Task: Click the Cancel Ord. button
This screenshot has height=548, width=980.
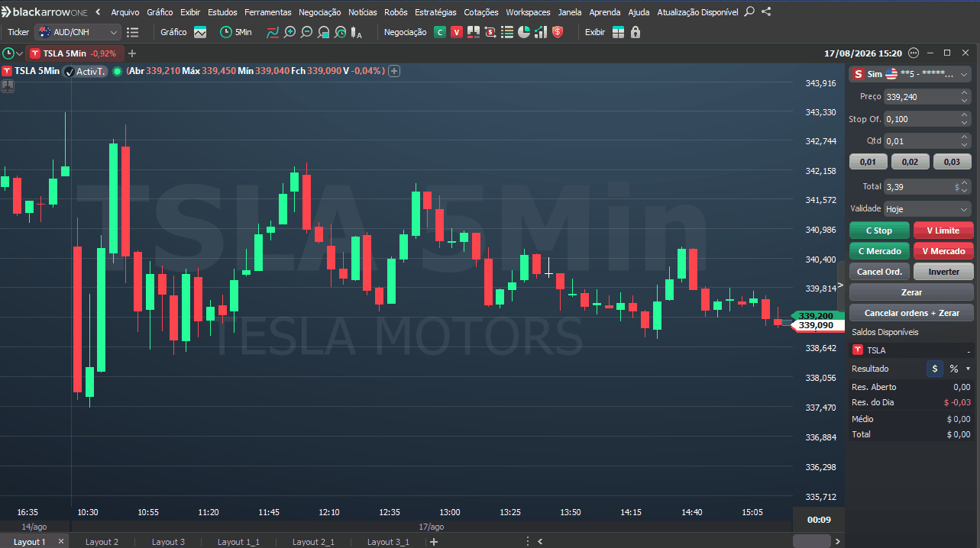Action: 879,272
